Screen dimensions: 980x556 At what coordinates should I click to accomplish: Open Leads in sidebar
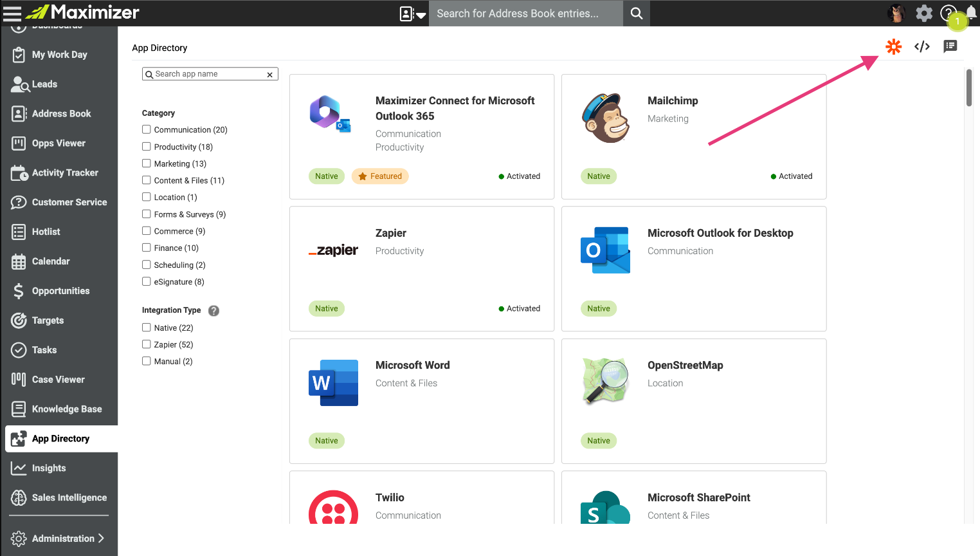(59, 84)
